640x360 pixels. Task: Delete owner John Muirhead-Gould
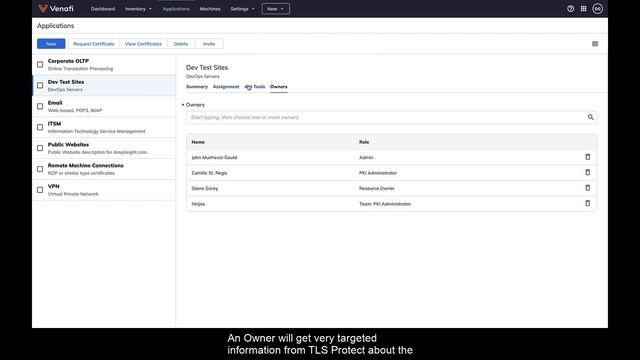coord(587,157)
